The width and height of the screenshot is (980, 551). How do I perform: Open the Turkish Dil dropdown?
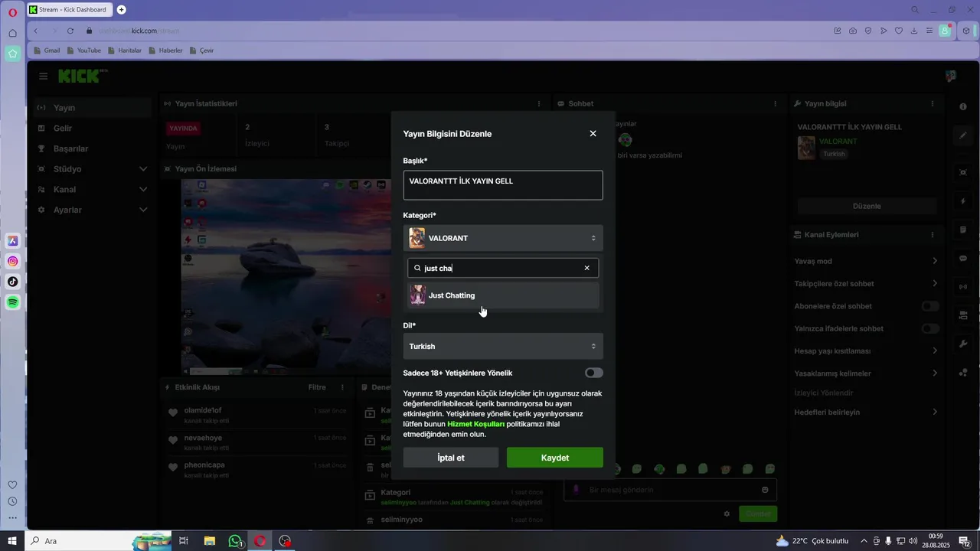(x=503, y=347)
